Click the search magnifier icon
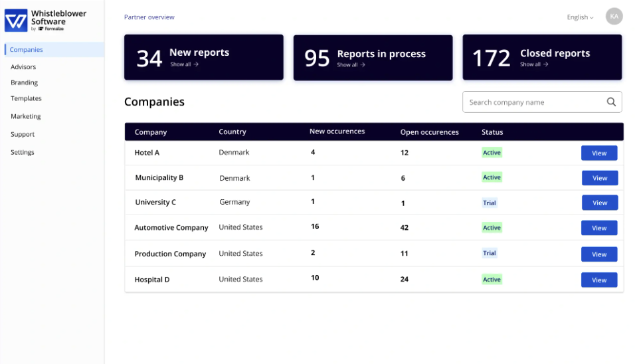Screen dimensions: 635x364 tap(611, 102)
